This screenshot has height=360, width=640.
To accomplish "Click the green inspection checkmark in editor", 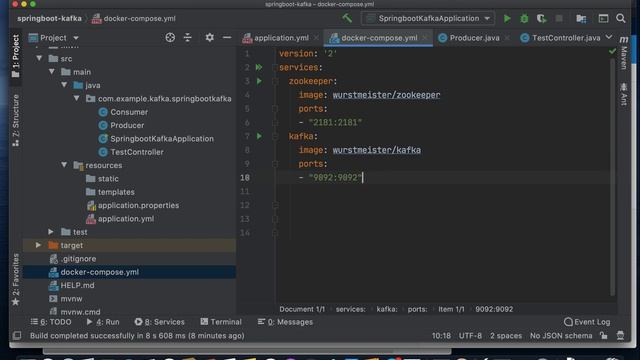I will click(x=612, y=51).
